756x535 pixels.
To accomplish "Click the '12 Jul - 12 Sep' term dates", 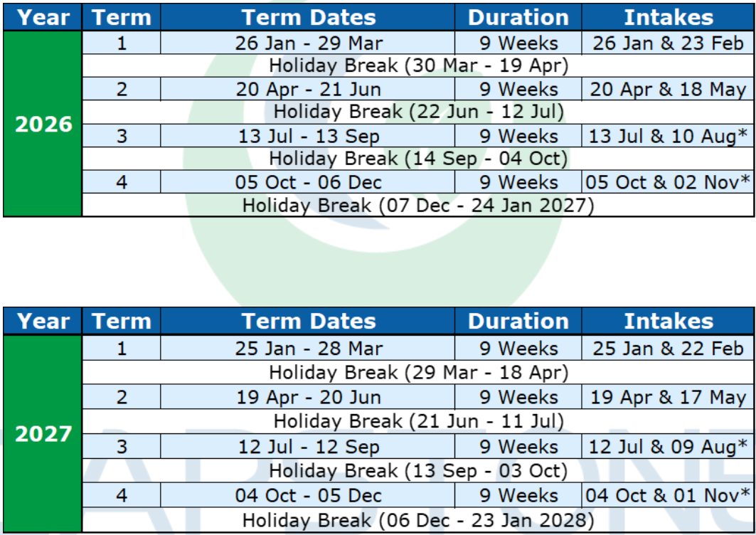I will [x=308, y=447].
